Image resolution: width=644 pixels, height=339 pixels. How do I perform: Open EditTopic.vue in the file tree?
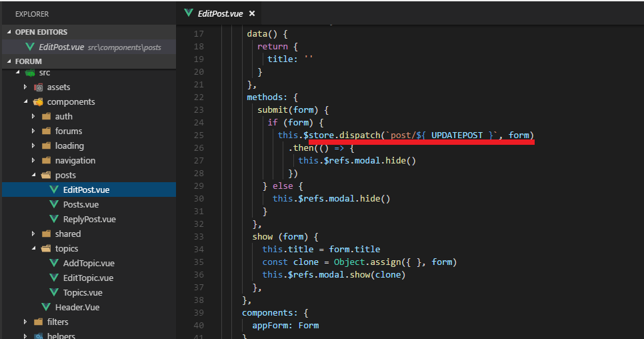pyautogui.click(x=88, y=278)
